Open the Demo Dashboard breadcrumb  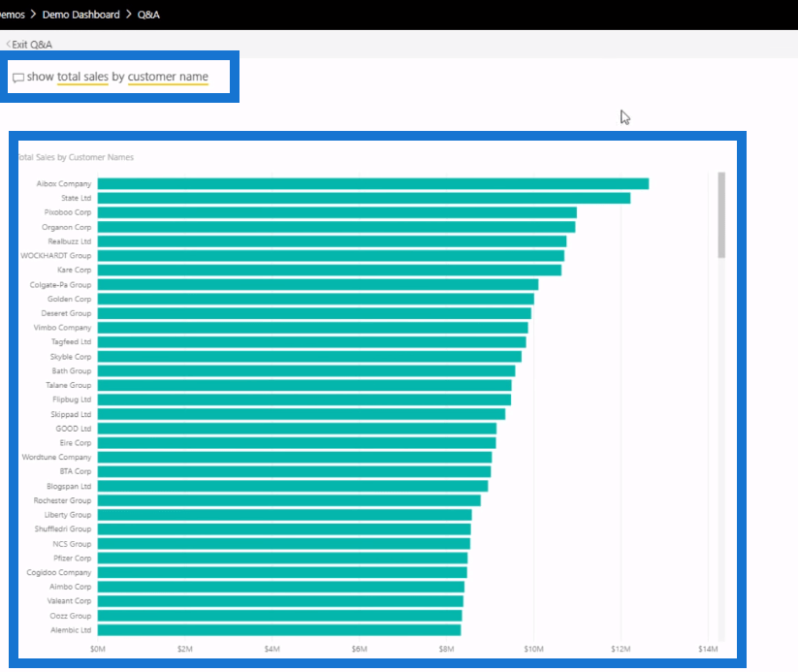81,15
